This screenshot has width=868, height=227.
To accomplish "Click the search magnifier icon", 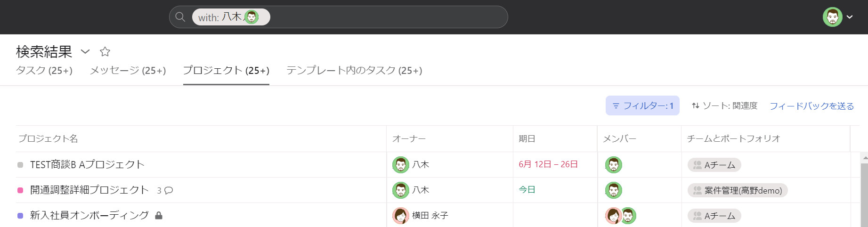I will (180, 17).
